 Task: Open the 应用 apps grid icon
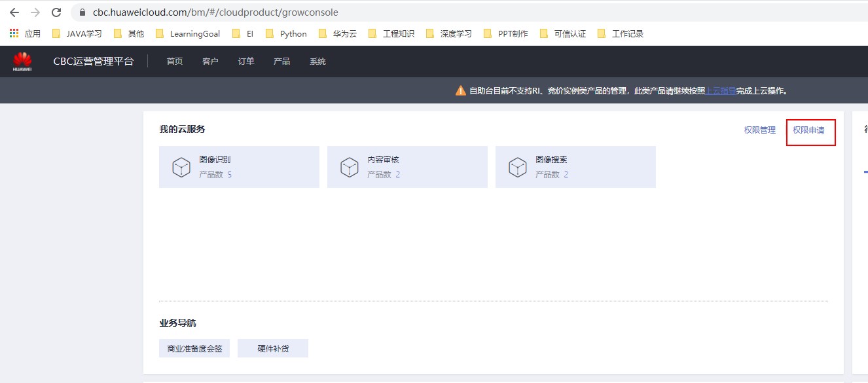[14, 33]
